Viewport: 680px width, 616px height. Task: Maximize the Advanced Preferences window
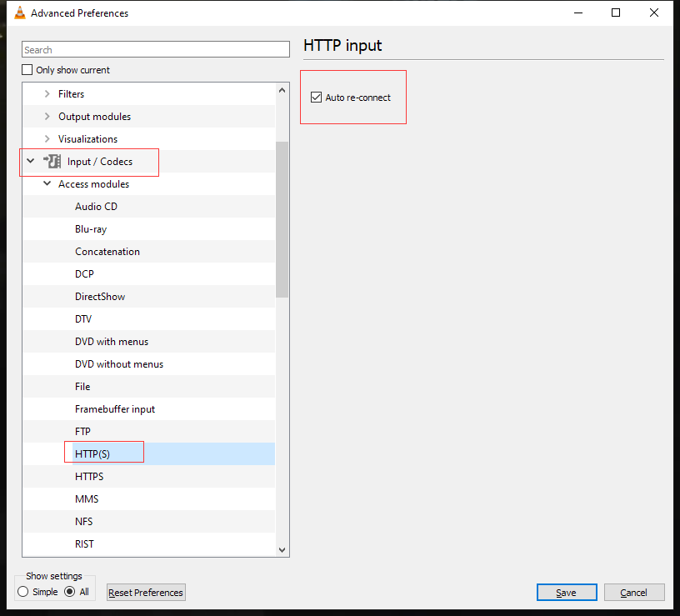(x=615, y=13)
